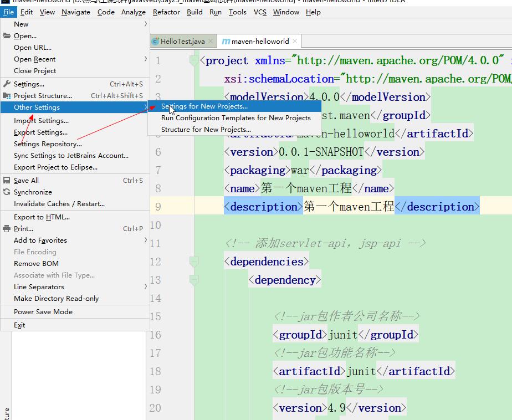This screenshot has height=420, width=512.
Task: Open the Help menu
Action: click(x=313, y=12)
